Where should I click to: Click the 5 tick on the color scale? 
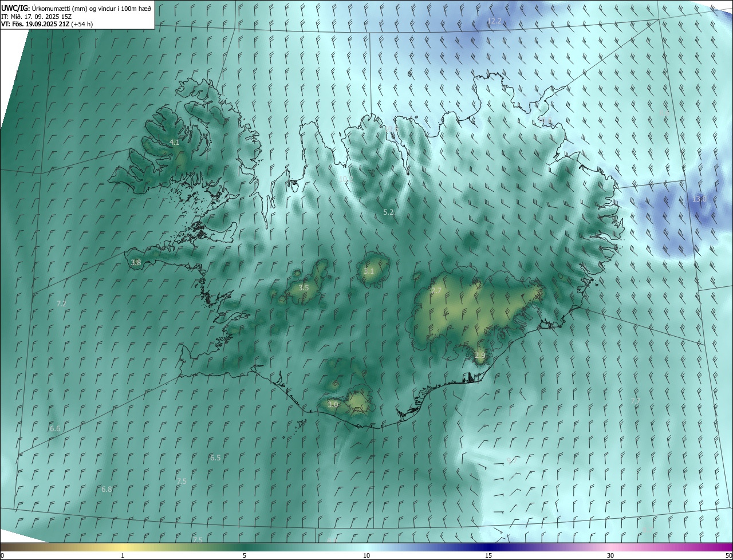pos(245,555)
